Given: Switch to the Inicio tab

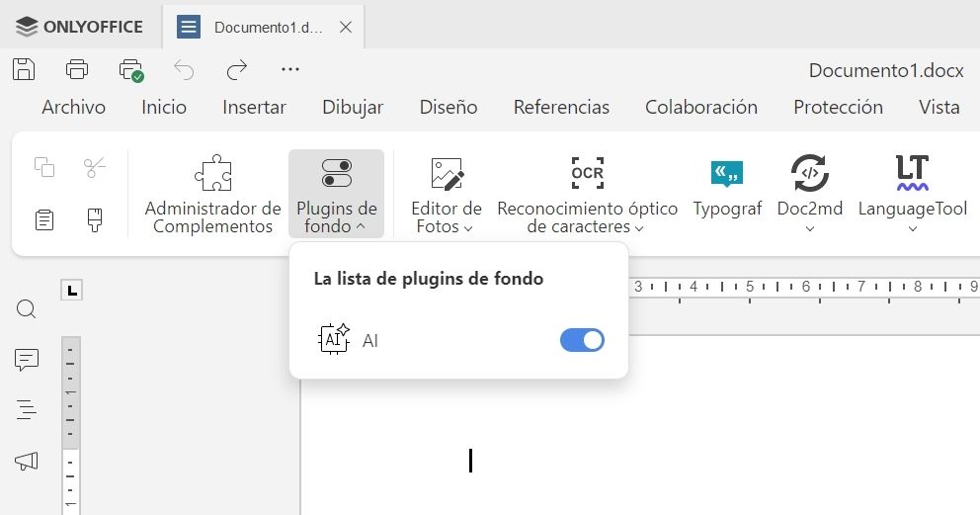Looking at the screenshot, I should [164, 107].
